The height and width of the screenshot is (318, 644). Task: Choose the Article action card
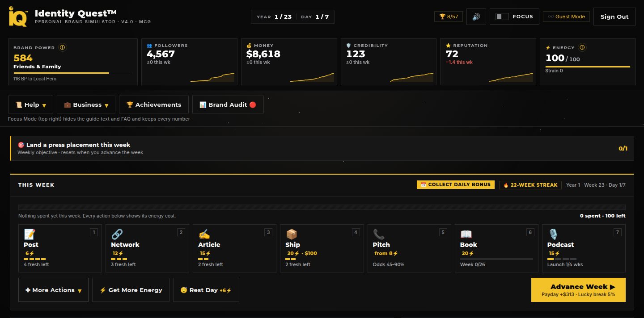[234, 248]
